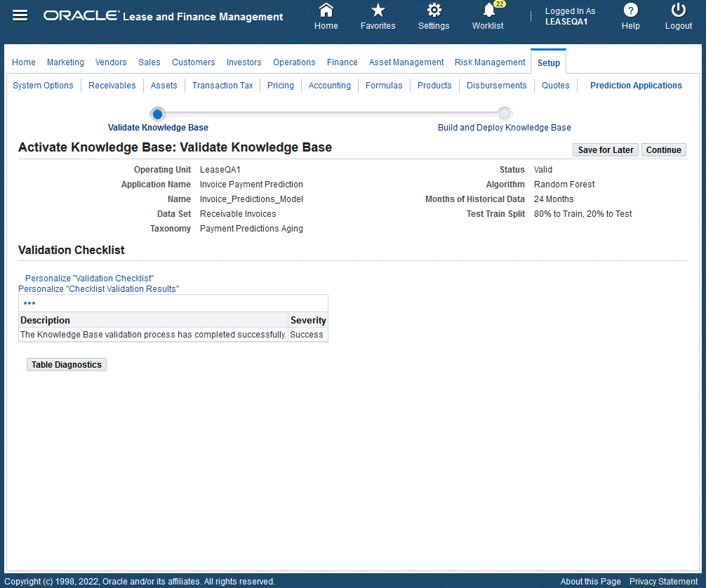Click the Save for Later button
Viewport: 706px width, 588px height.
point(605,150)
